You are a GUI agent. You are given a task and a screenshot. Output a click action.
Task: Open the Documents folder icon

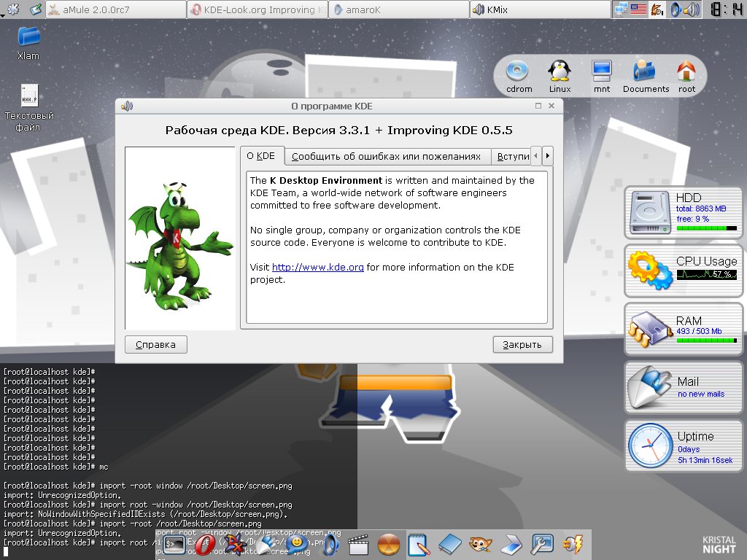tap(646, 77)
